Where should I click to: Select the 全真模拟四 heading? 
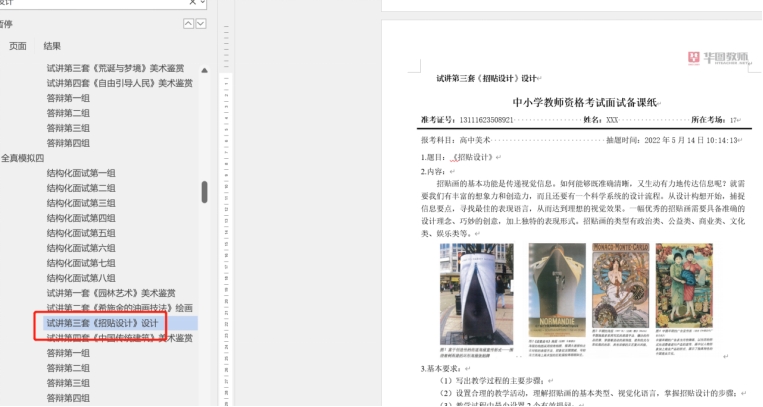tap(23, 158)
